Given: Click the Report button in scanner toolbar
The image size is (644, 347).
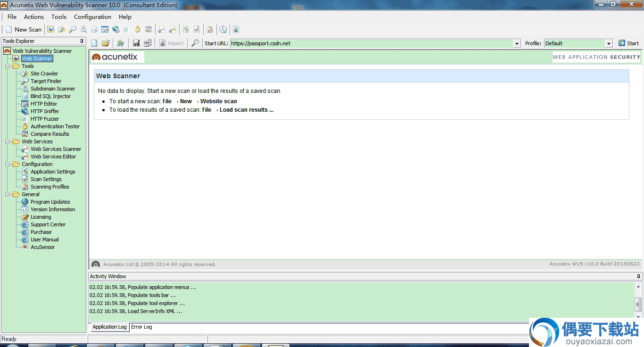Looking at the screenshot, I should tap(172, 43).
